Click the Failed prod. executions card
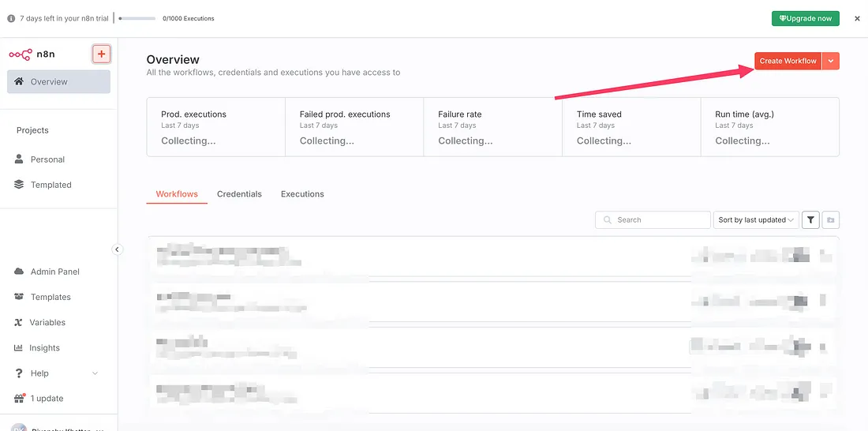Image resolution: width=868 pixels, height=431 pixels. pyautogui.click(x=354, y=127)
